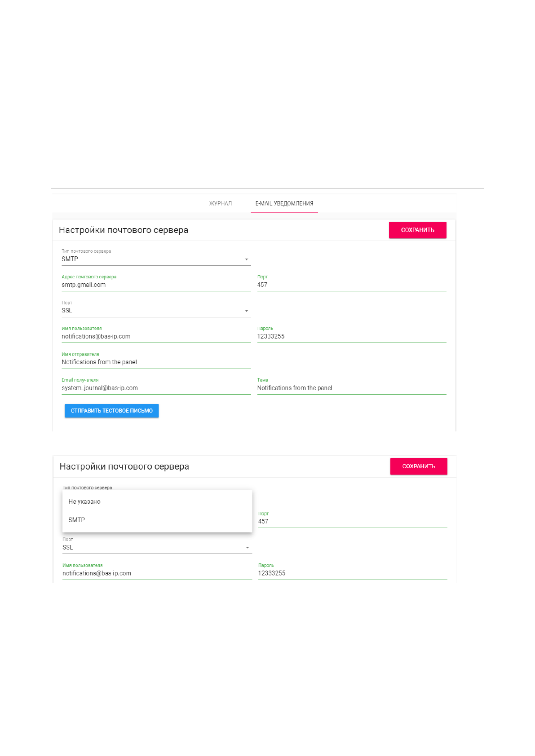Click the password field 12333255 in the upper form

point(351,337)
